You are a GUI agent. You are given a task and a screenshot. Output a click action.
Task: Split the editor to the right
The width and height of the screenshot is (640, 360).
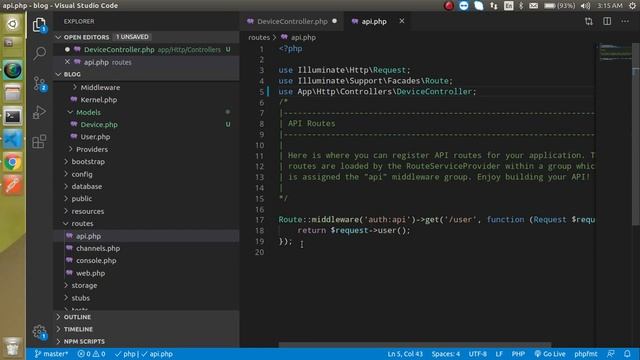[x=607, y=21]
